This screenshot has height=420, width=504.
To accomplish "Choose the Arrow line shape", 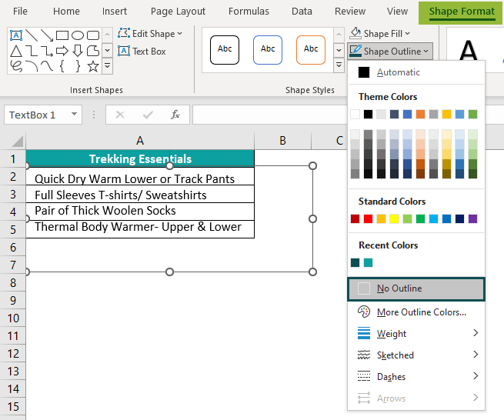I will 47,35.
